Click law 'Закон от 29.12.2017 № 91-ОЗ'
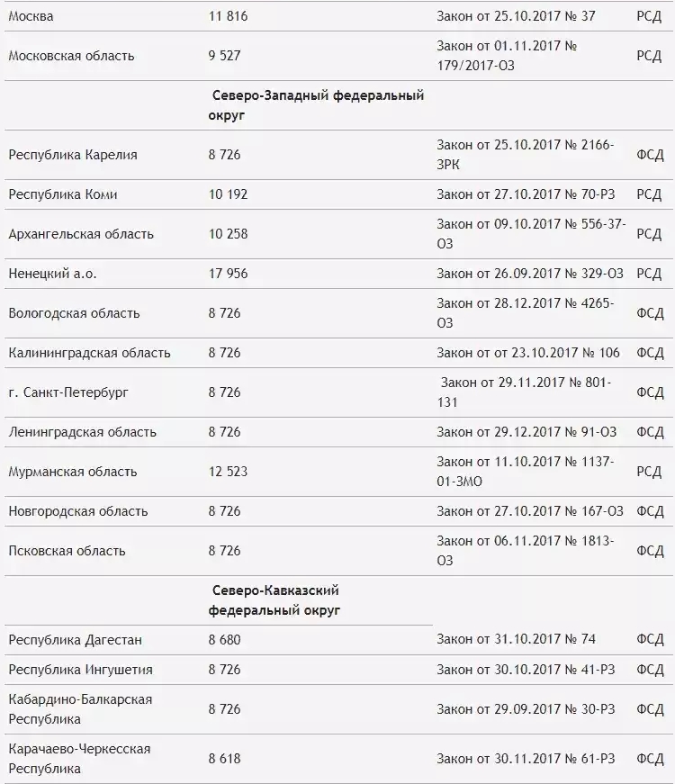 pos(526,432)
